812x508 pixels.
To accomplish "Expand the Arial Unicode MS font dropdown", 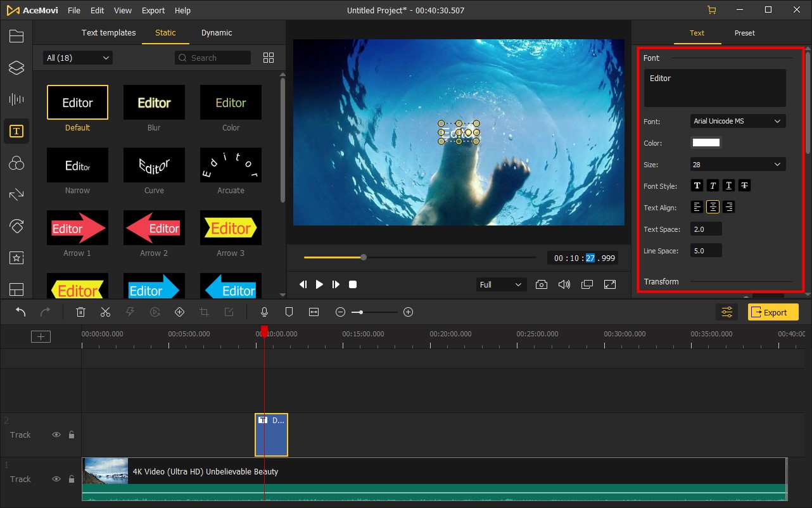I will coord(737,121).
